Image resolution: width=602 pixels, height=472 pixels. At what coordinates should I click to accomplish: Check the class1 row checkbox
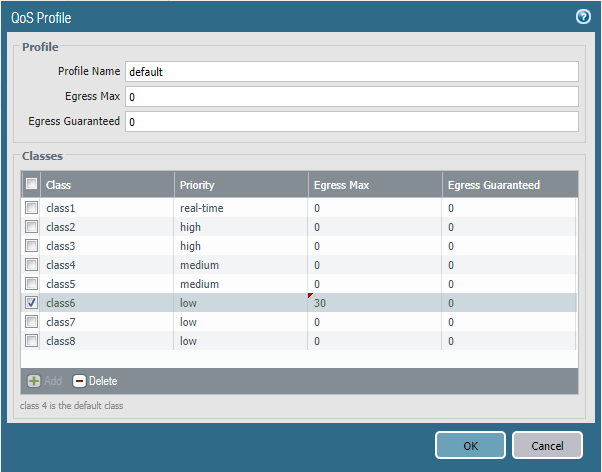(31, 208)
